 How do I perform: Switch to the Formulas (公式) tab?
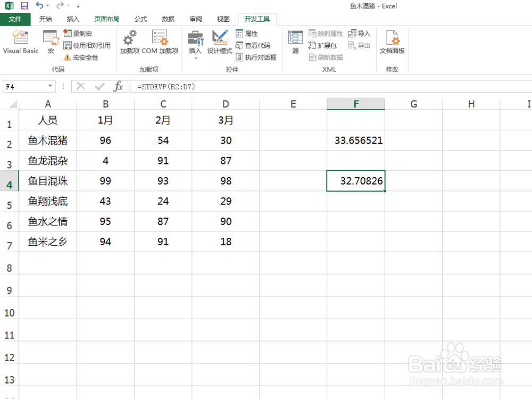tap(140, 19)
